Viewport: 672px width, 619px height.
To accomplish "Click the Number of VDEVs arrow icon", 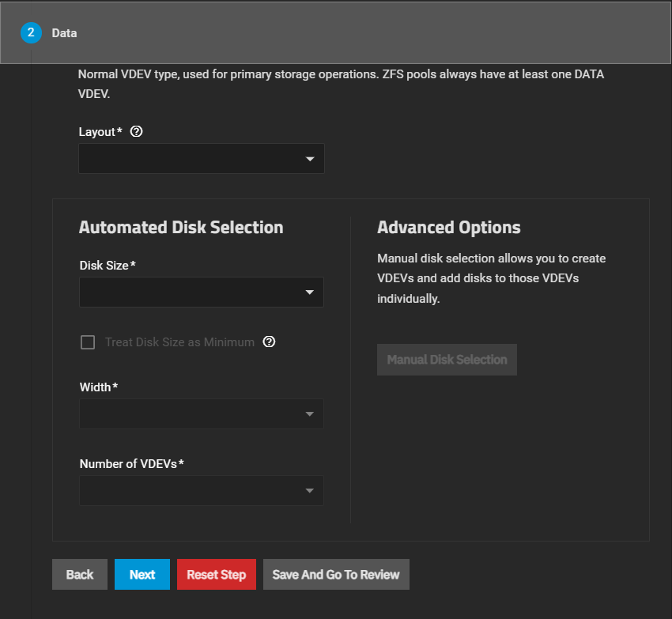I will (309, 492).
